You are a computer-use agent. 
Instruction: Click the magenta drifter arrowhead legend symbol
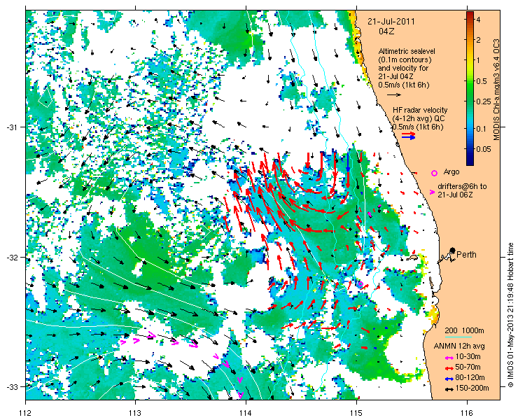432,192
